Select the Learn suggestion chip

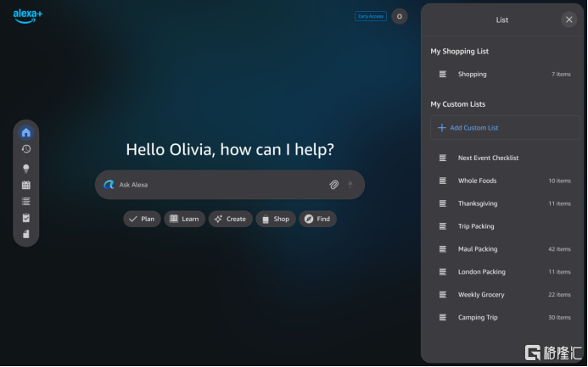(184, 219)
